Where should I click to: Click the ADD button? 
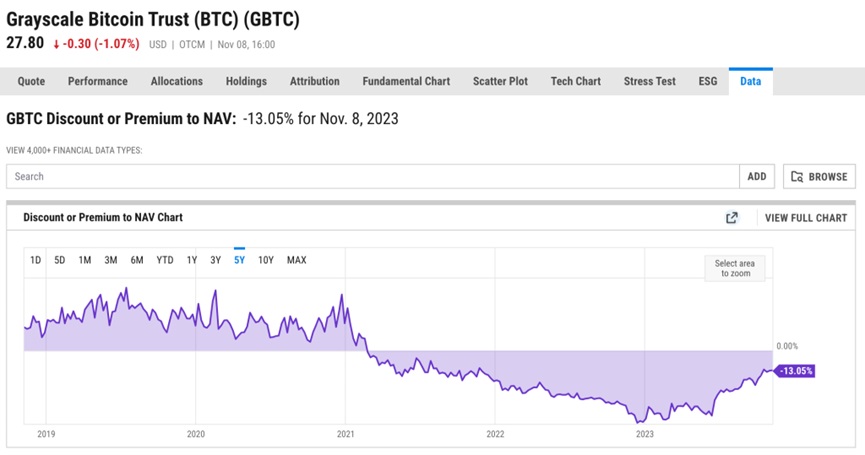point(757,177)
